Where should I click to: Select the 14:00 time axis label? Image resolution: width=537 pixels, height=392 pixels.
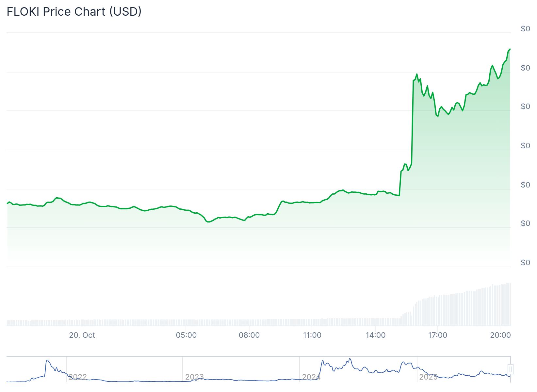pyautogui.click(x=375, y=335)
